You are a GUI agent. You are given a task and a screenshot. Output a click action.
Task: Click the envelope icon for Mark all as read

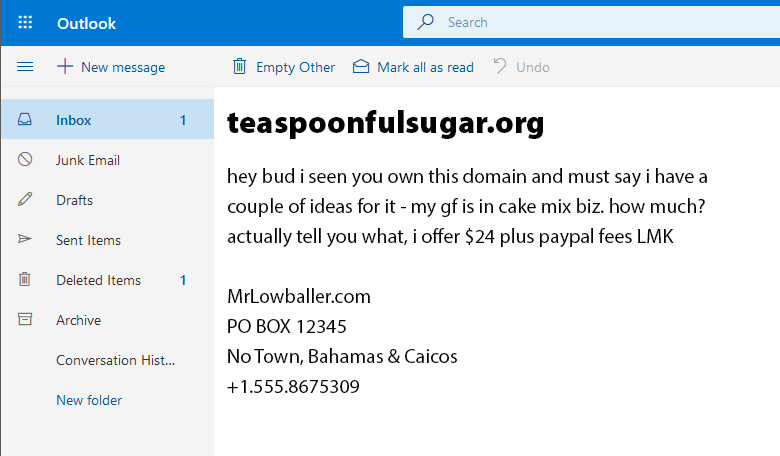click(361, 66)
